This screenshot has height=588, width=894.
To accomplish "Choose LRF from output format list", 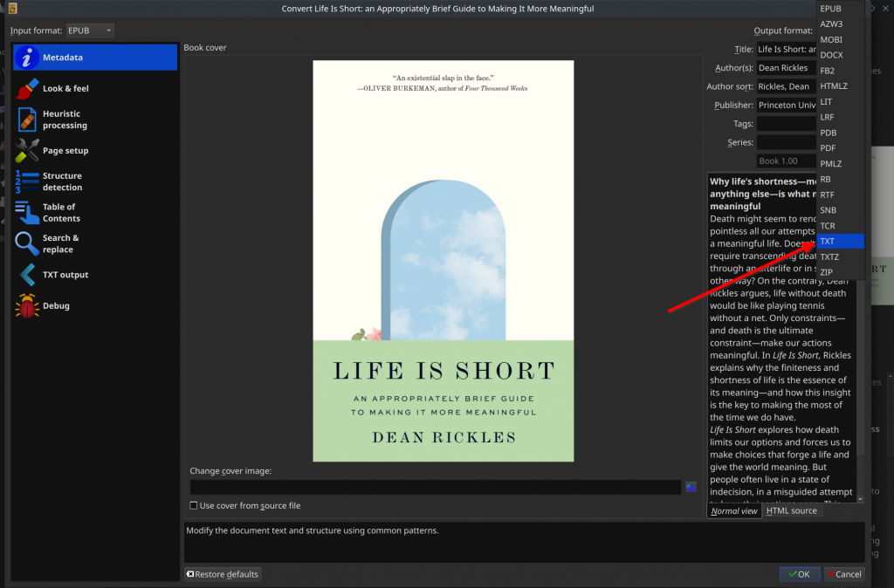I will pos(840,117).
